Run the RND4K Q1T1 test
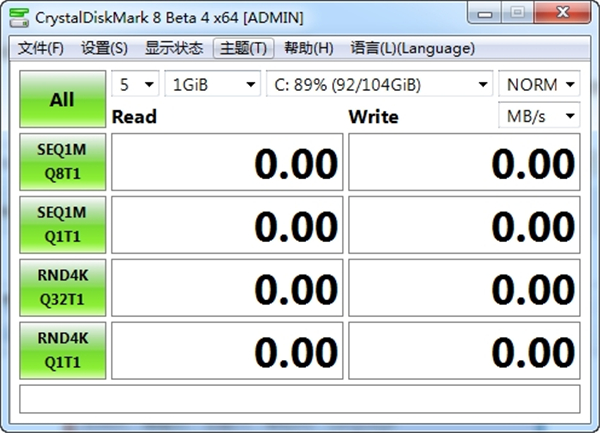Screen dimensions: 600x433 click(x=63, y=350)
